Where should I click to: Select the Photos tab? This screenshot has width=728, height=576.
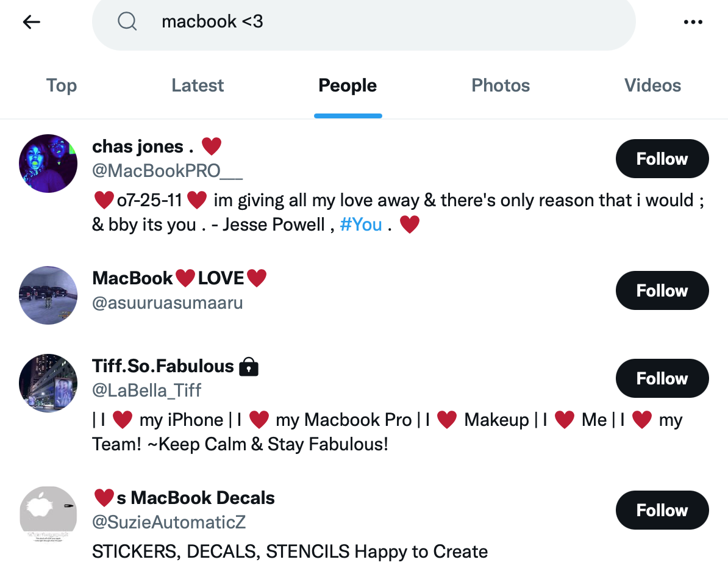click(501, 85)
